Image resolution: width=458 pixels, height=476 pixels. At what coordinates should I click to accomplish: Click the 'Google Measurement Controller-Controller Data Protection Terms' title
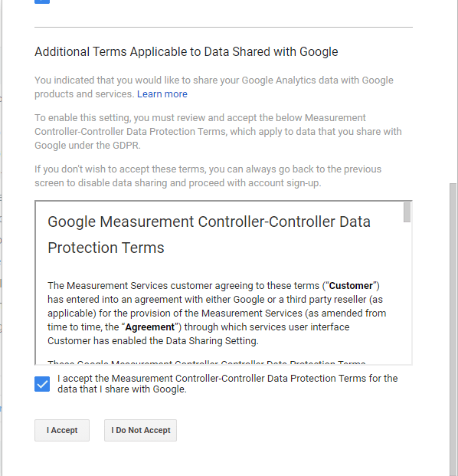click(x=209, y=235)
